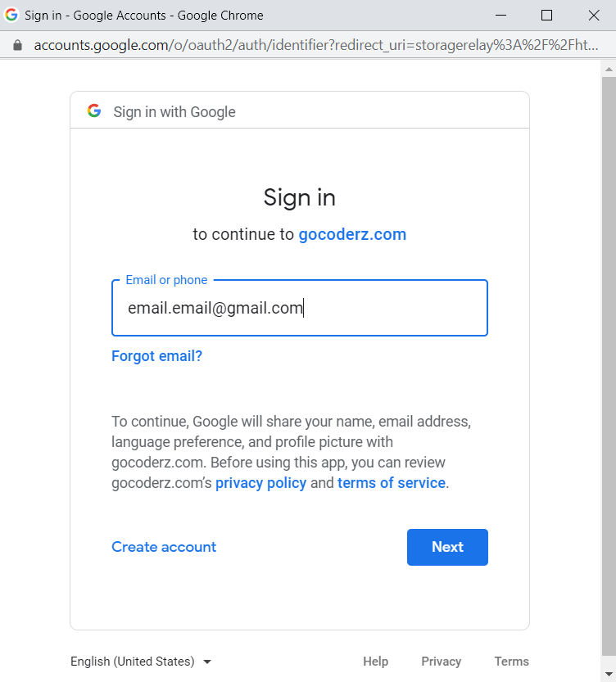Open the gocoderz.com link in the heading
The height and width of the screenshot is (682, 616).
(352, 234)
